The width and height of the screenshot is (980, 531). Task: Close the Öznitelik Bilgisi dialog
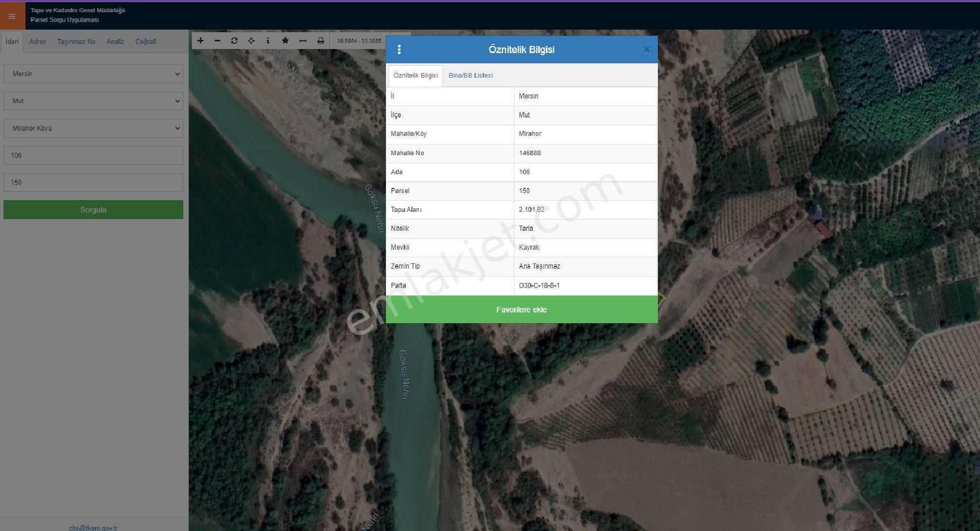tap(646, 50)
